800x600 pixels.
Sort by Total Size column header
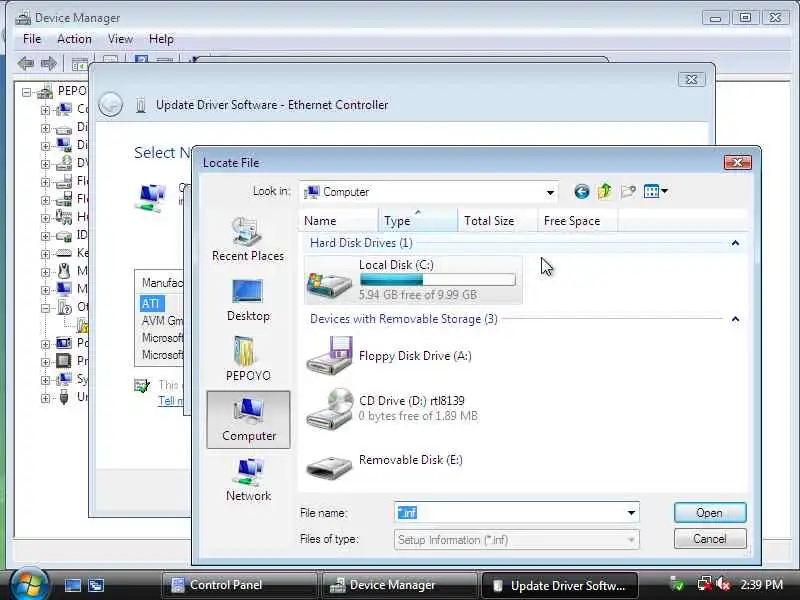point(497,221)
